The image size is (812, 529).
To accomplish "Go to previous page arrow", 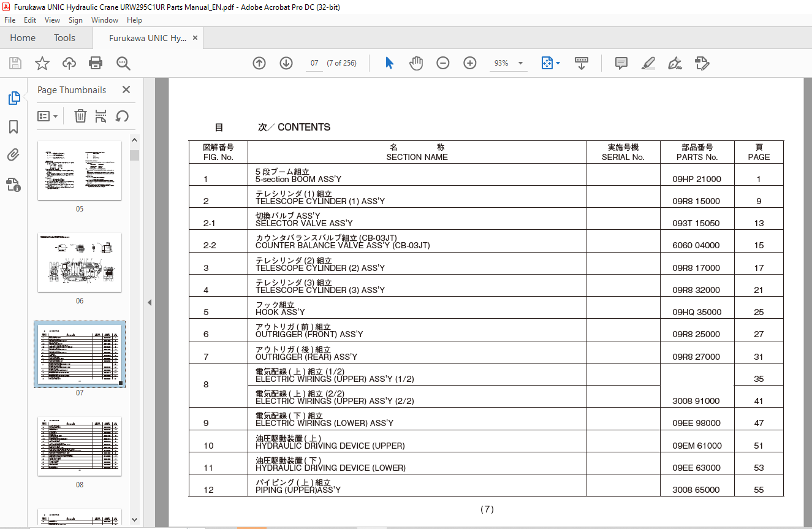I will (x=259, y=63).
